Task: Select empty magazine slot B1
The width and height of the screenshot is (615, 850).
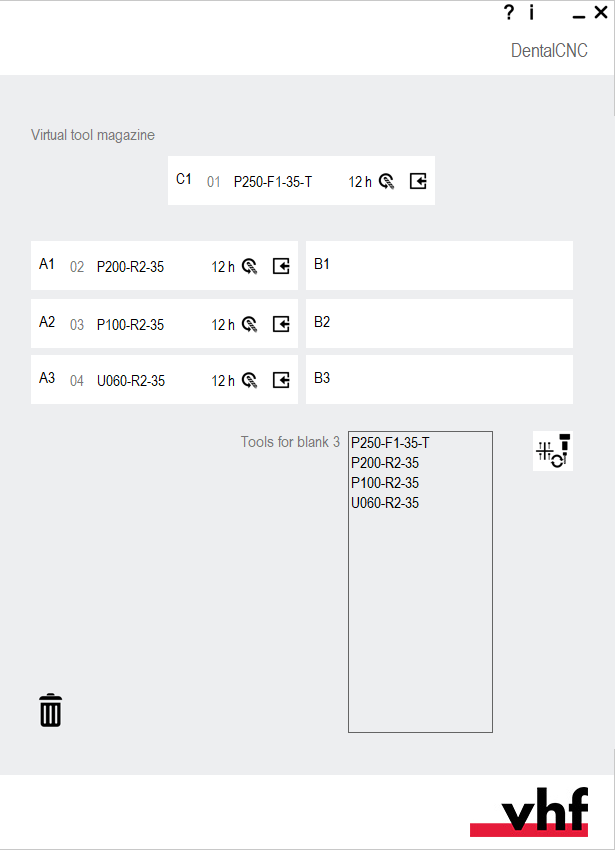Action: click(x=439, y=265)
